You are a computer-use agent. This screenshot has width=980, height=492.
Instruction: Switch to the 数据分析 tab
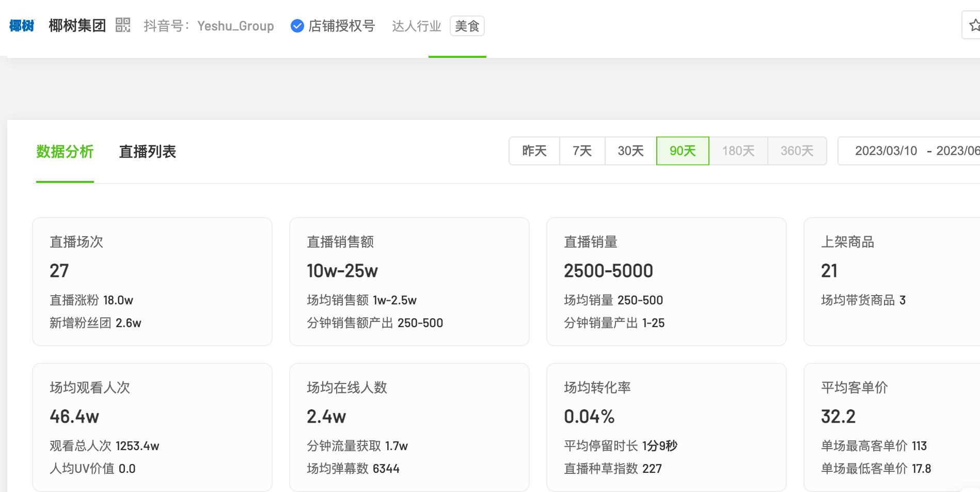65,152
